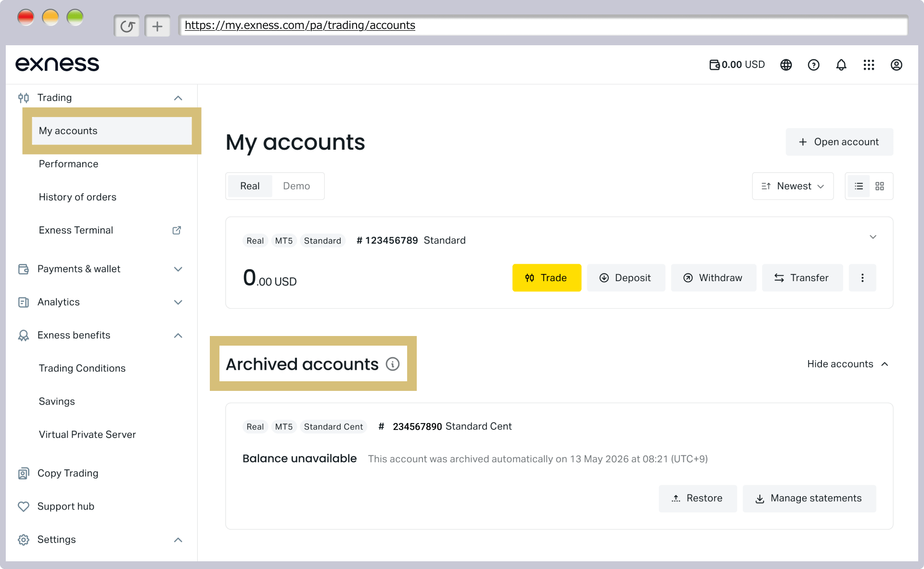Switch to list view layout
924x569 pixels.
click(x=859, y=186)
